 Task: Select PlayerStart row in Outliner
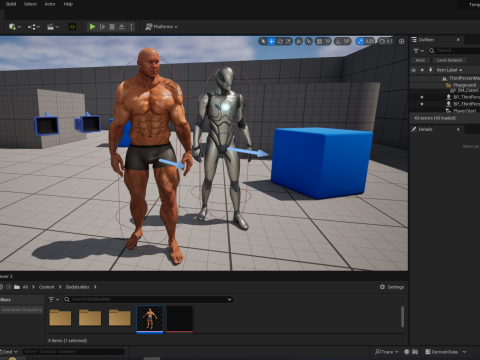point(445,111)
